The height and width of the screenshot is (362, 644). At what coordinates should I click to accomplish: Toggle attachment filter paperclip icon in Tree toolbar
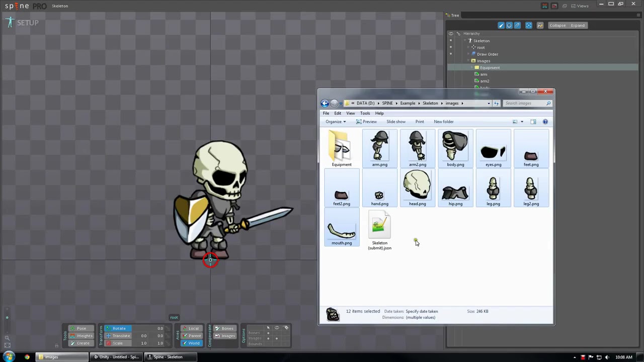(517, 25)
